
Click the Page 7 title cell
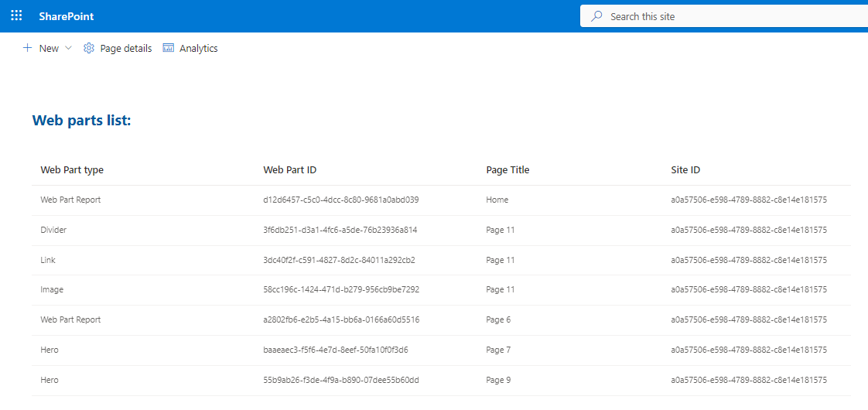point(498,350)
